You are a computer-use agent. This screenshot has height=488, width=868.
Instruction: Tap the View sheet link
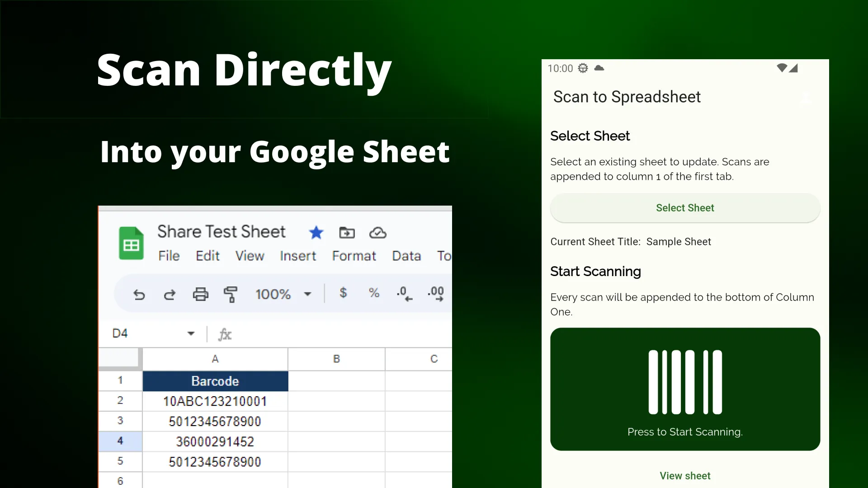tap(685, 476)
